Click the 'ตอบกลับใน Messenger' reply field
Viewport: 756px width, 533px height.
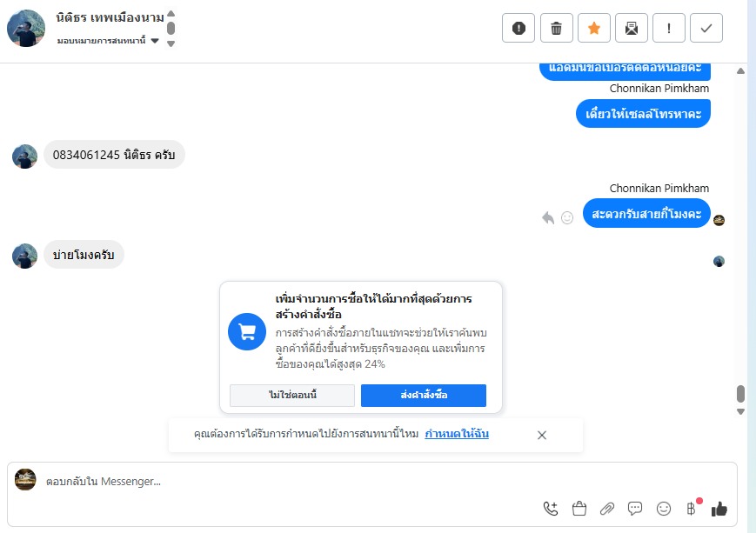pos(261,481)
